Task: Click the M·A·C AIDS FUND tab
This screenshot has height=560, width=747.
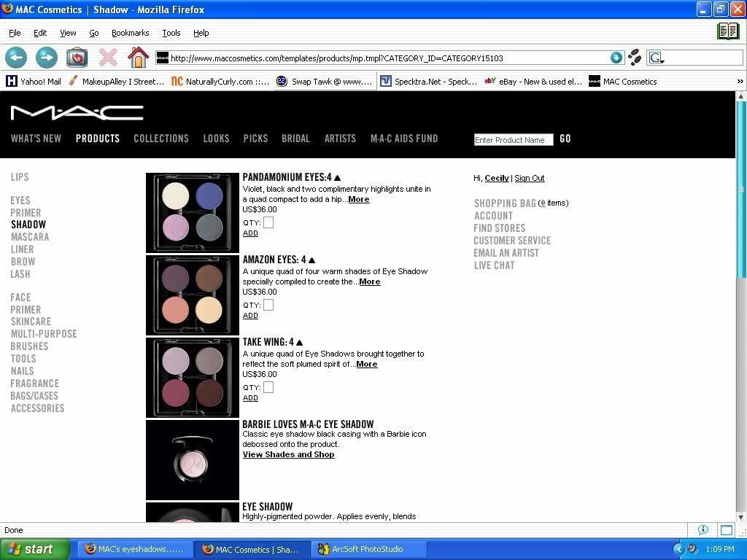Action: point(404,139)
